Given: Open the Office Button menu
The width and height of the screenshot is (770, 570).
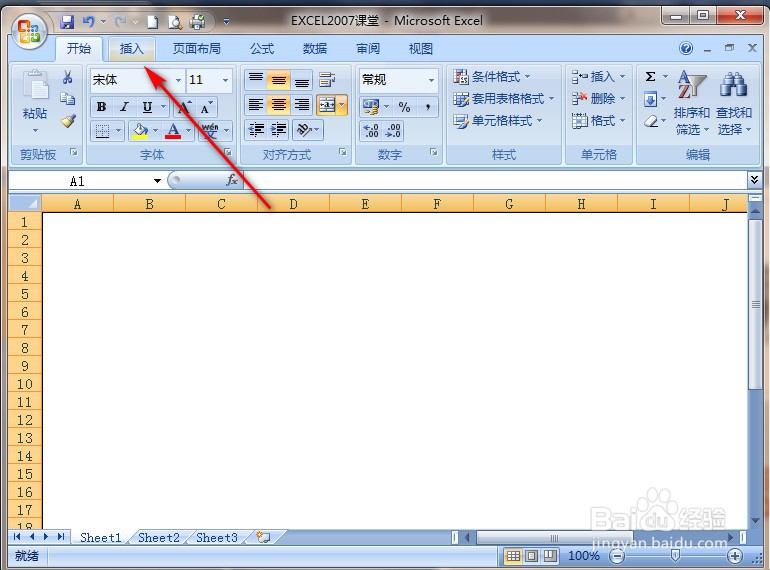Looking at the screenshot, I should point(29,30).
